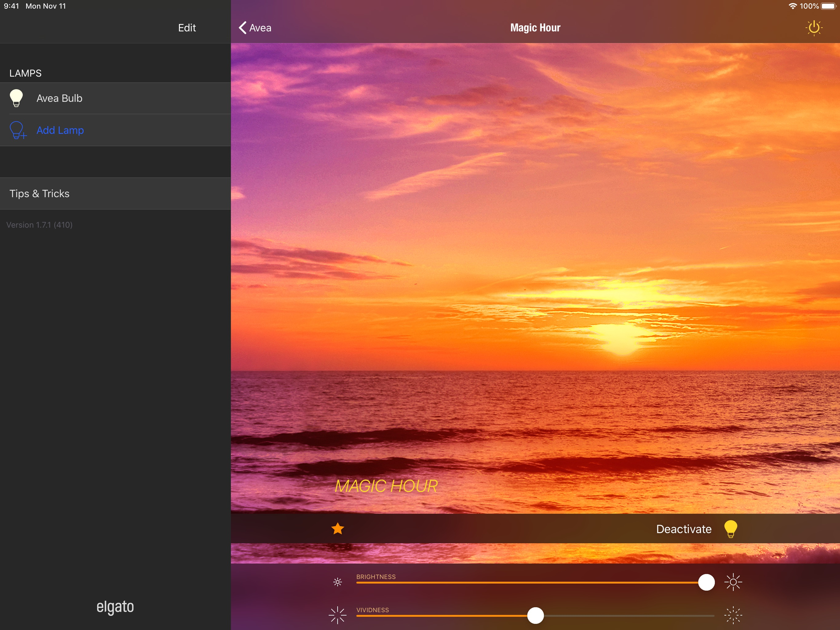
Task: Tap the Add Lamp link
Action: (60, 130)
